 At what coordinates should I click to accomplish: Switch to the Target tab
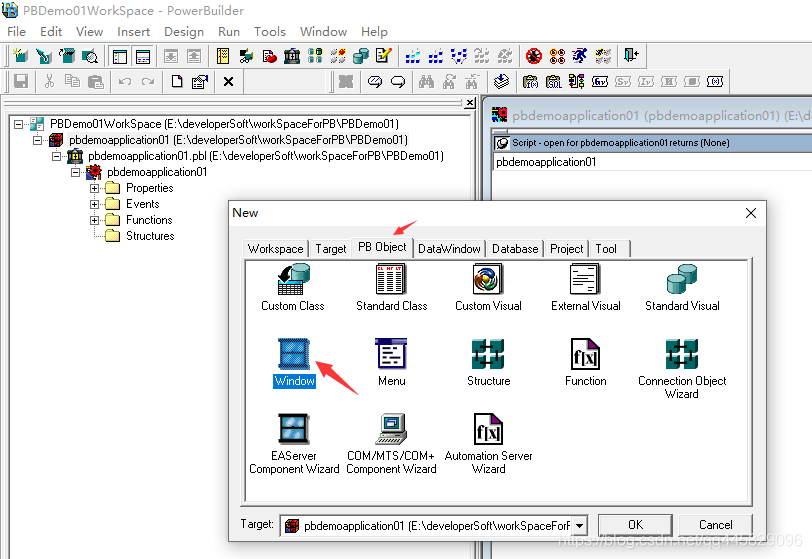pyautogui.click(x=330, y=249)
